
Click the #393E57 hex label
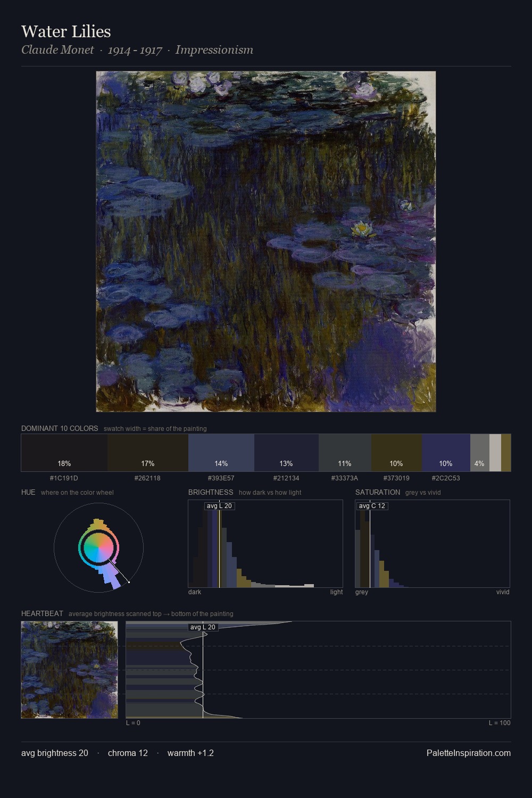221,478
